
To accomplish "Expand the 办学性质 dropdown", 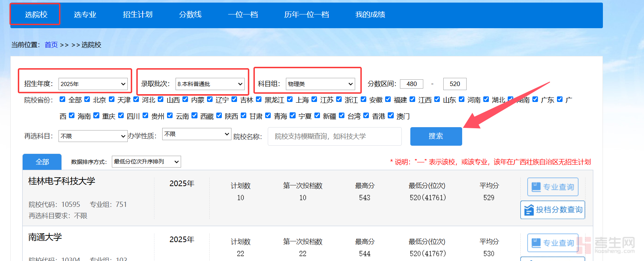I will click(x=197, y=134).
